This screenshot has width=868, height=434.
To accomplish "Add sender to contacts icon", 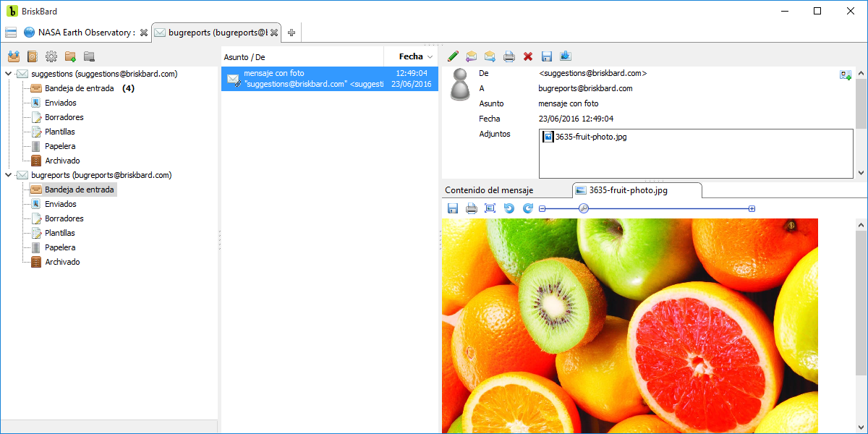I will click(845, 75).
